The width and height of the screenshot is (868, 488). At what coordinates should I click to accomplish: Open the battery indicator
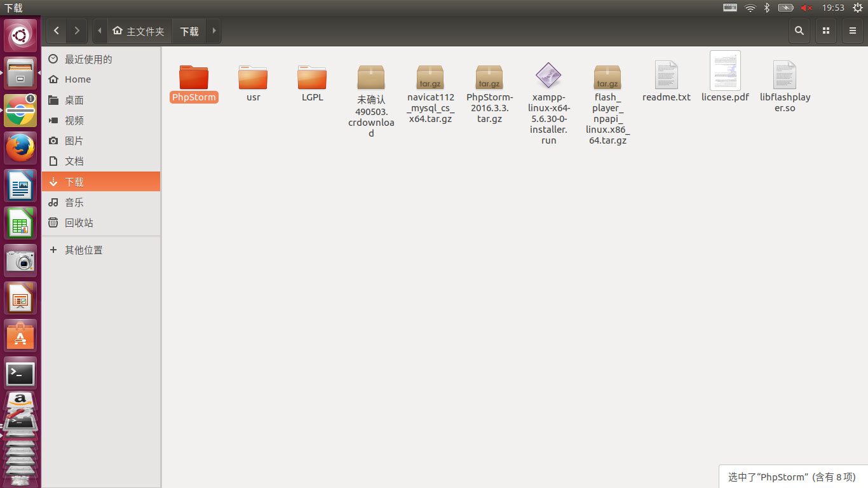(x=786, y=8)
